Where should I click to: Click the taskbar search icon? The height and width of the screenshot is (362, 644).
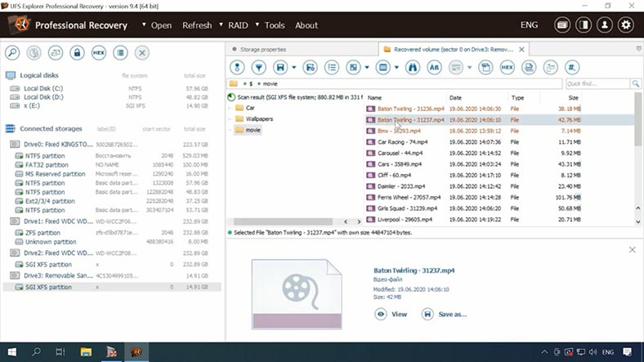pos(36,351)
